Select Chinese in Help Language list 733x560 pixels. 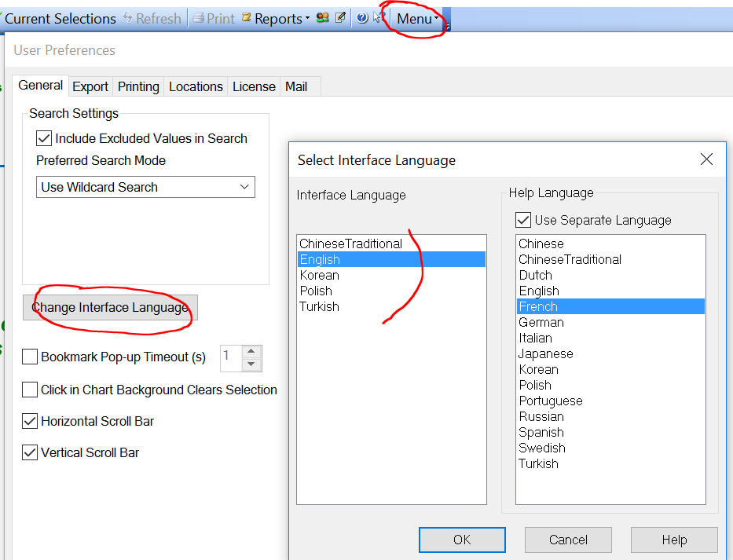pyautogui.click(x=610, y=243)
